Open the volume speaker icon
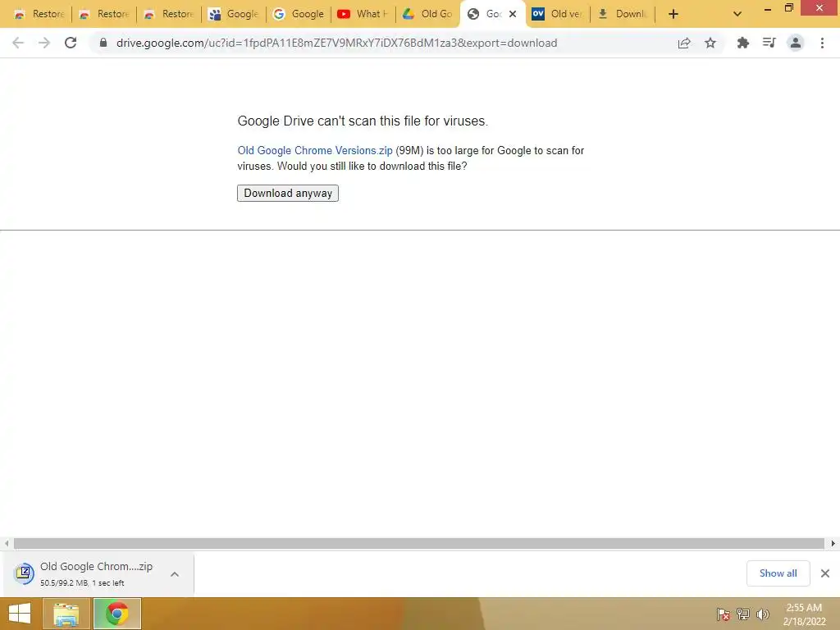840x630 pixels. coord(762,614)
